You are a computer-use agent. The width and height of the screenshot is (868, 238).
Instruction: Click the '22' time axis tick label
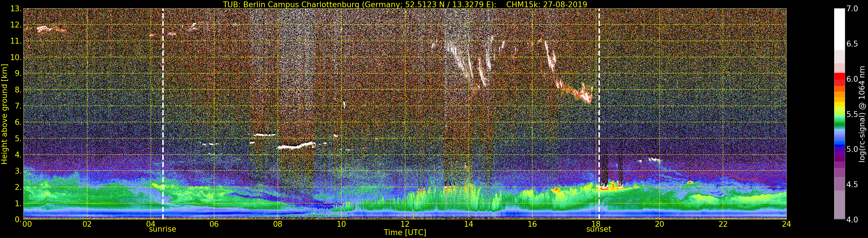pos(723,224)
